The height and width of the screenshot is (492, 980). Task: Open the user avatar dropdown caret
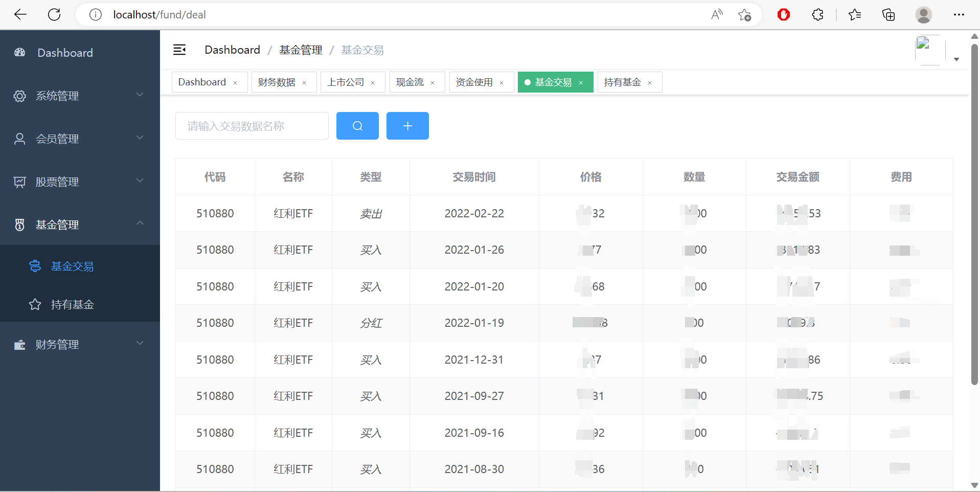click(x=956, y=59)
